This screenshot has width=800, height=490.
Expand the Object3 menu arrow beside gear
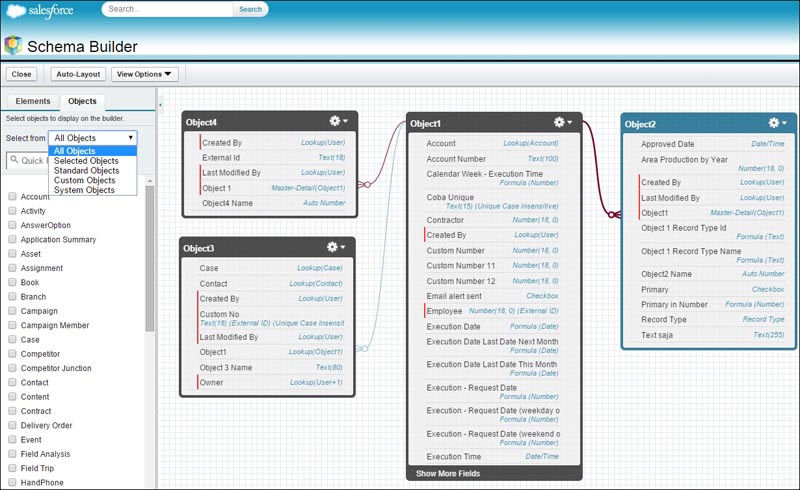click(x=343, y=247)
